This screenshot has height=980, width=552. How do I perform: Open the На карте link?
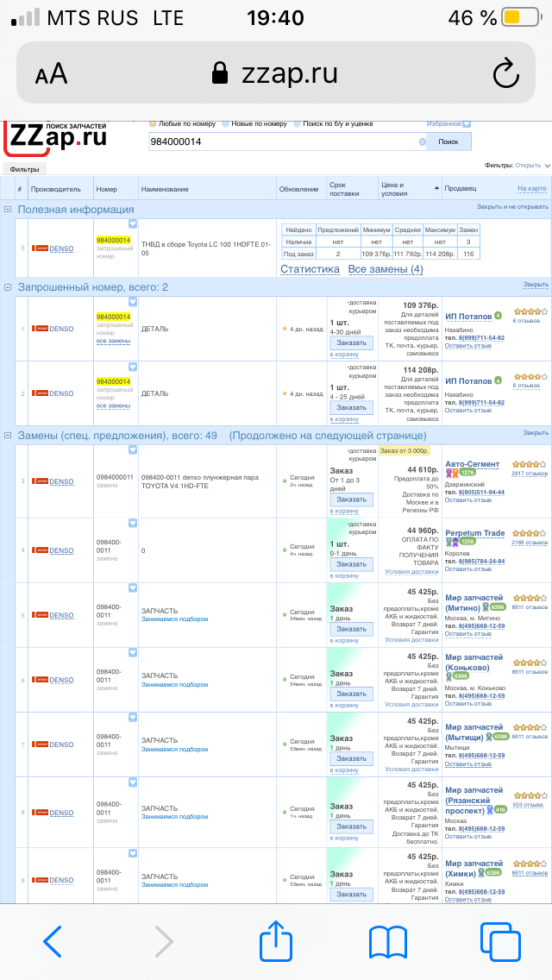[x=532, y=188]
